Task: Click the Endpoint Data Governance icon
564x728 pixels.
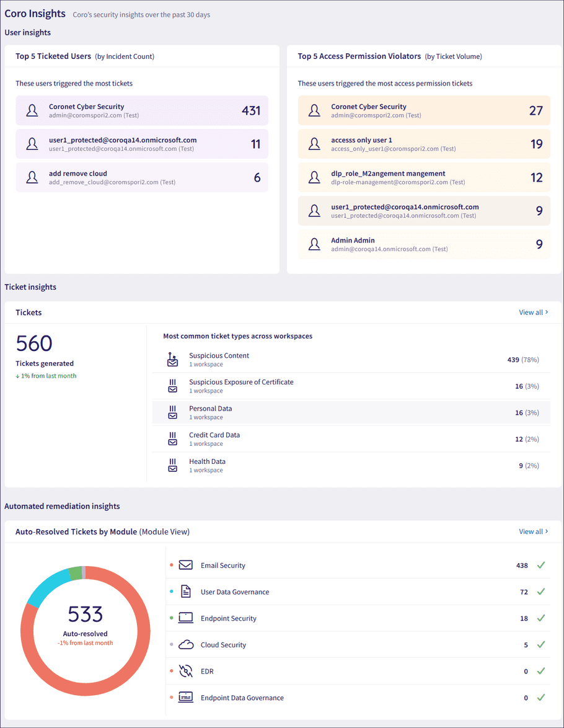Action: 185,697
